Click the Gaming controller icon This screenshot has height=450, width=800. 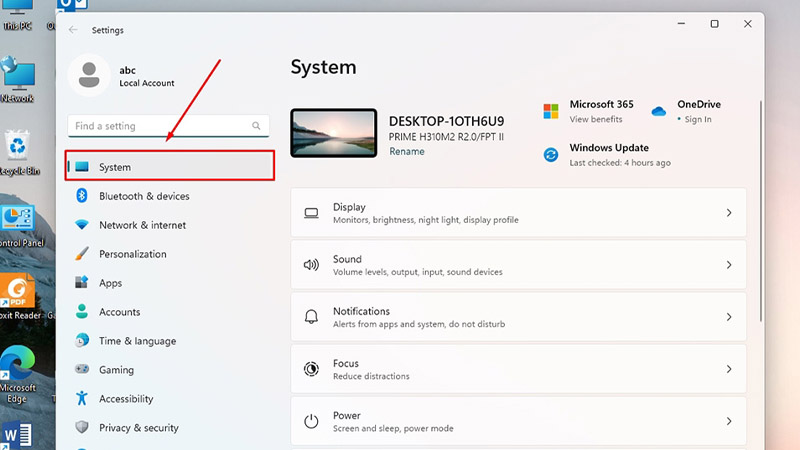(82, 370)
